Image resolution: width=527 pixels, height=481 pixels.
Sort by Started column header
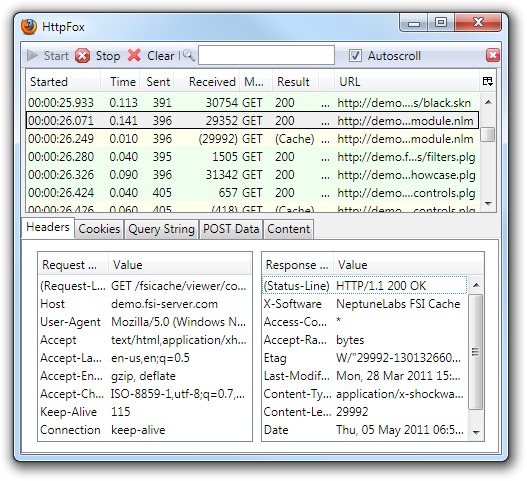click(x=63, y=82)
